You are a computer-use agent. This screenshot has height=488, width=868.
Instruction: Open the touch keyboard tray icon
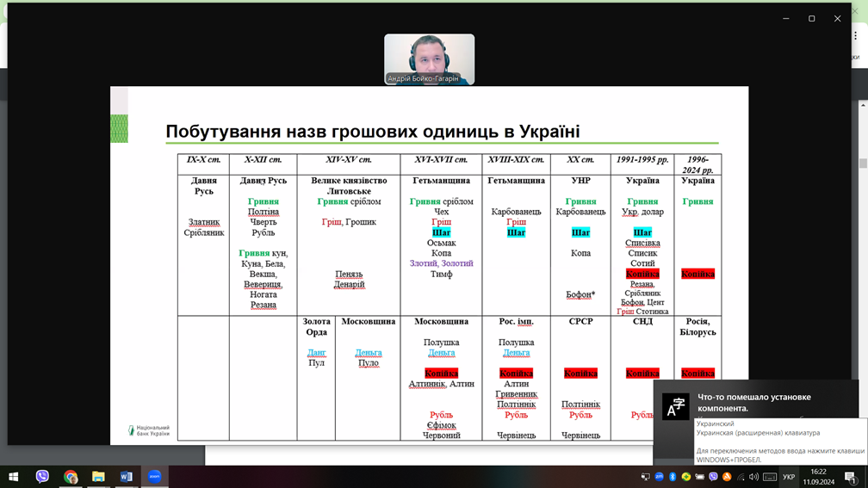(770, 477)
